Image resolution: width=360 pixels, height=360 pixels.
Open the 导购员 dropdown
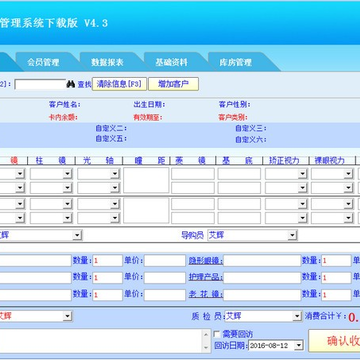tap(292, 235)
